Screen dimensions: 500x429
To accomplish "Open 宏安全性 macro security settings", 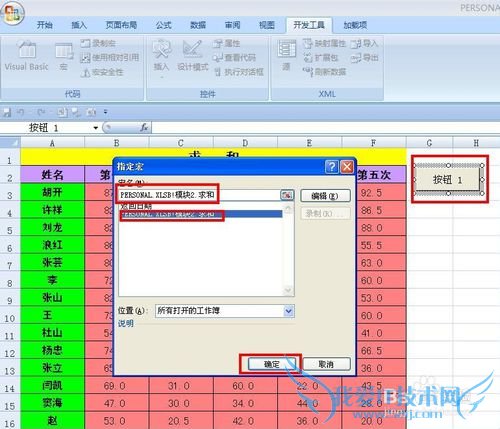I will pos(102,72).
